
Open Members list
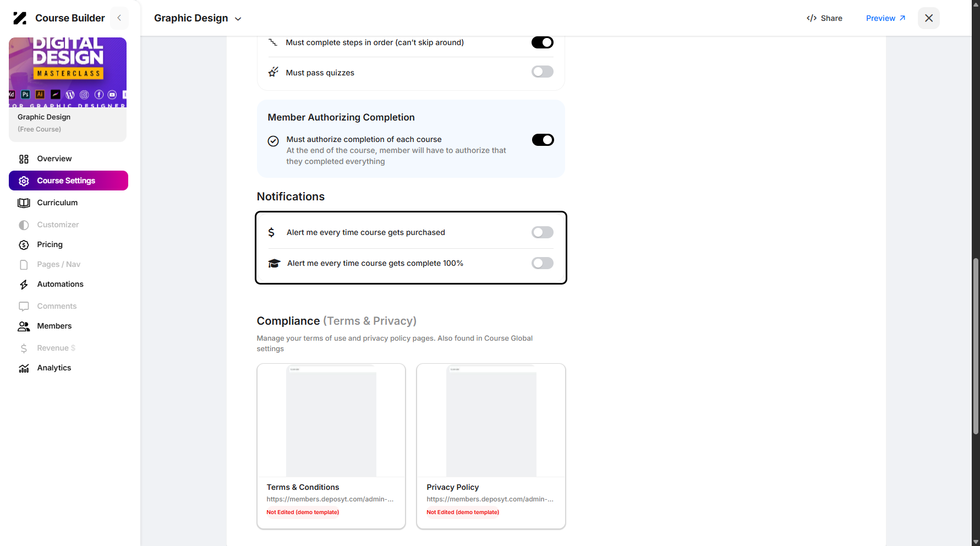click(x=54, y=326)
